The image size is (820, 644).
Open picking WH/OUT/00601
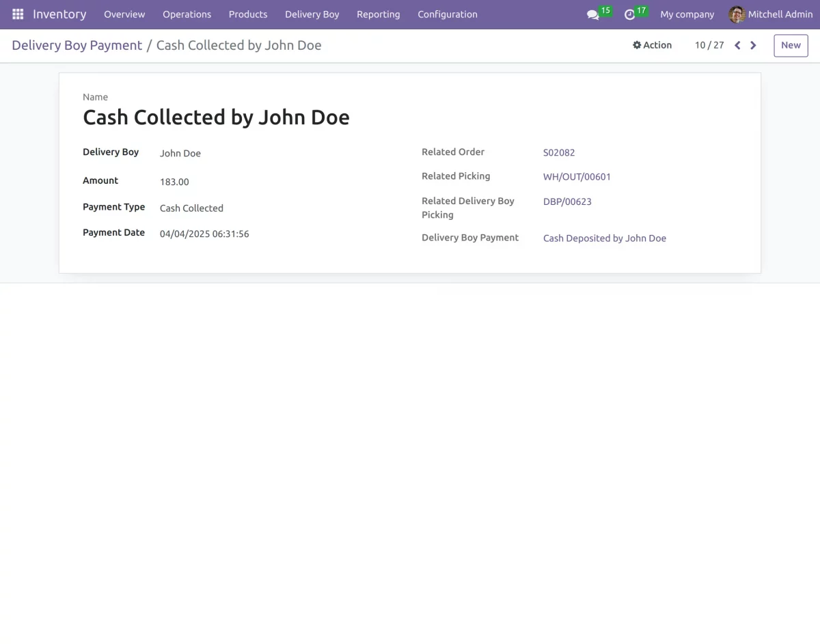click(x=577, y=176)
